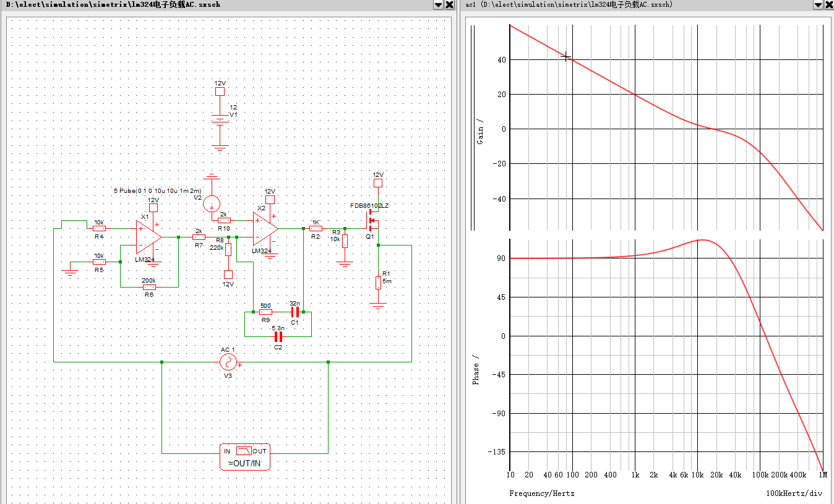Select capacitor C2 5.3n
834x504 pixels.
pos(278,336)
